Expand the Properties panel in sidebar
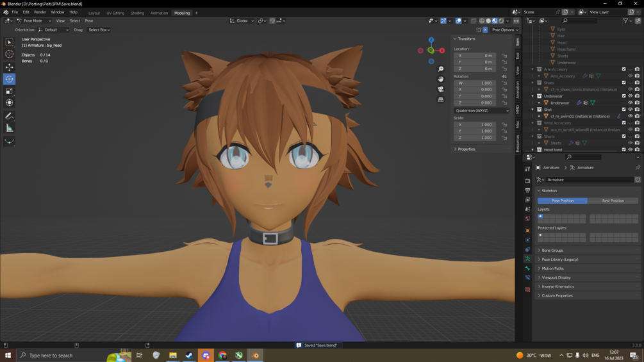This screenshot has width=644, height=362. (x=466, y=149)
